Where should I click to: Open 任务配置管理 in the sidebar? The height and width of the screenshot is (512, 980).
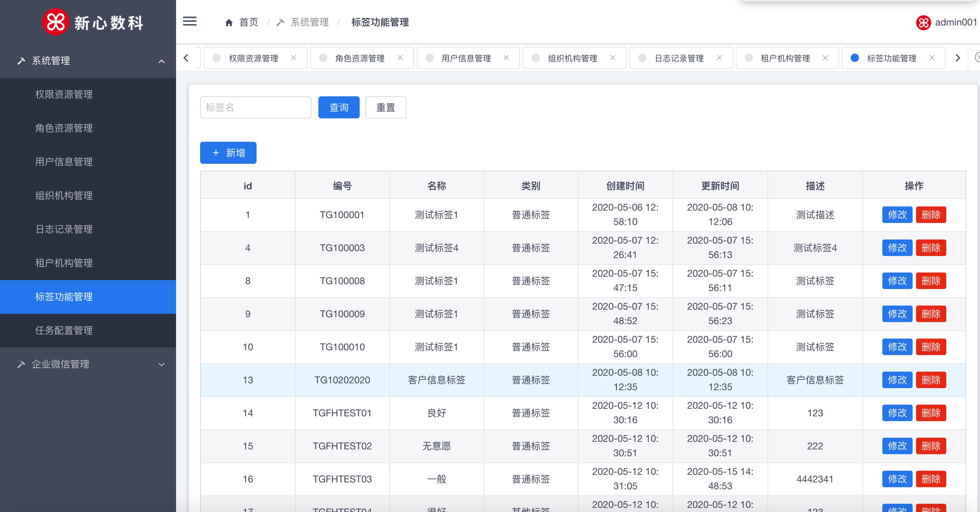coord(64,330)
